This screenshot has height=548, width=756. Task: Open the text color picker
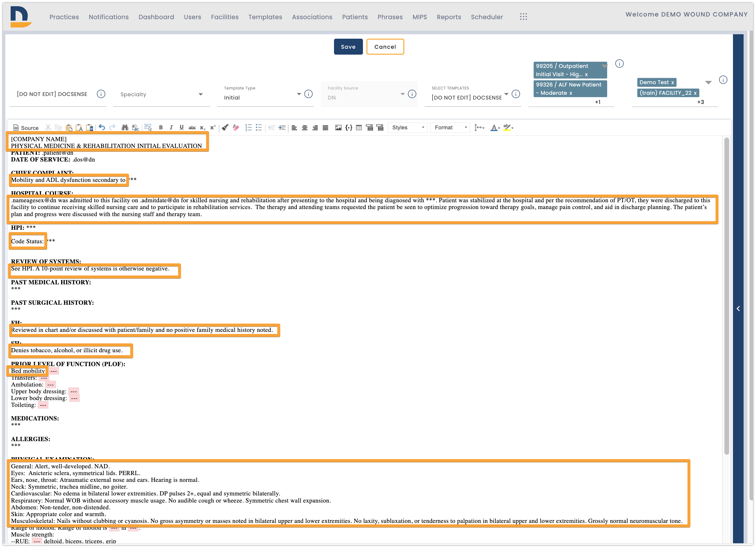[495, 128]
